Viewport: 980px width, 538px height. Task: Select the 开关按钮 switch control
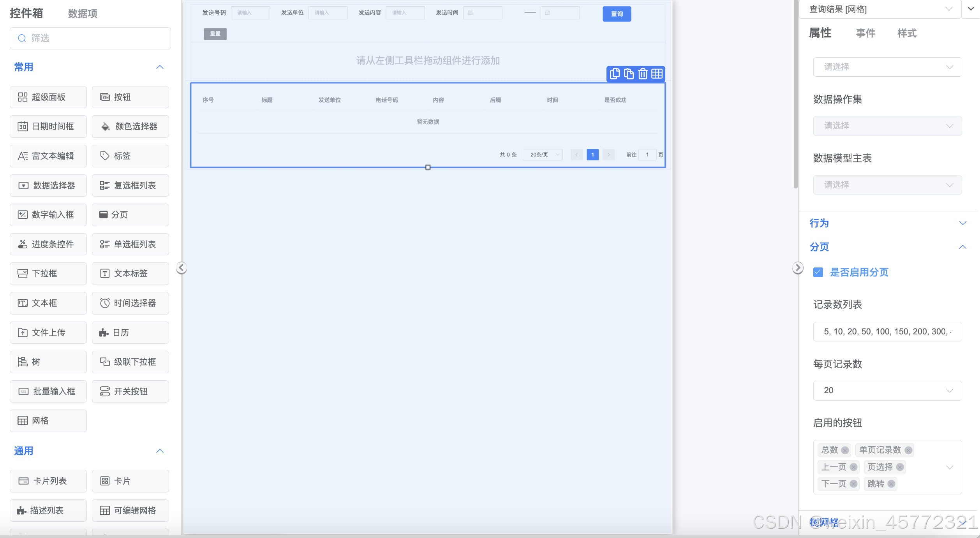pyautogui.click(x=130, y=391)
